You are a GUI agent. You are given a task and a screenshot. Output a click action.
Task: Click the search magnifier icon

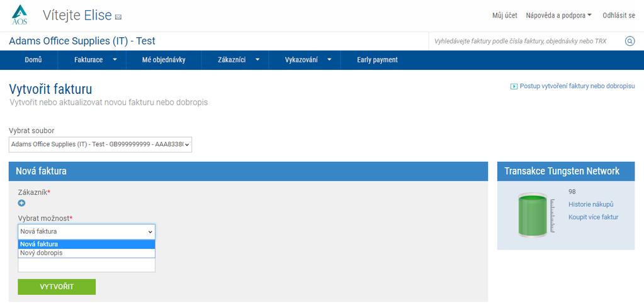point(630,41)
